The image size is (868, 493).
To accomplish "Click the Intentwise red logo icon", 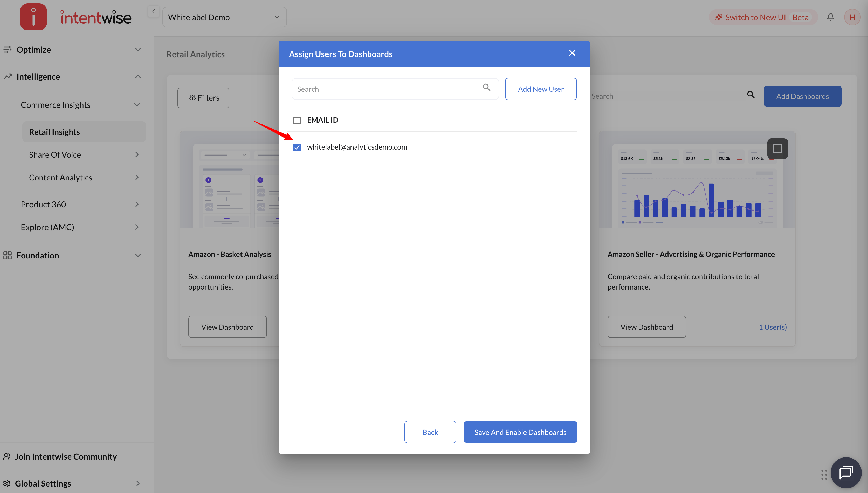I will pyautogui.click(x=33, y=17).
